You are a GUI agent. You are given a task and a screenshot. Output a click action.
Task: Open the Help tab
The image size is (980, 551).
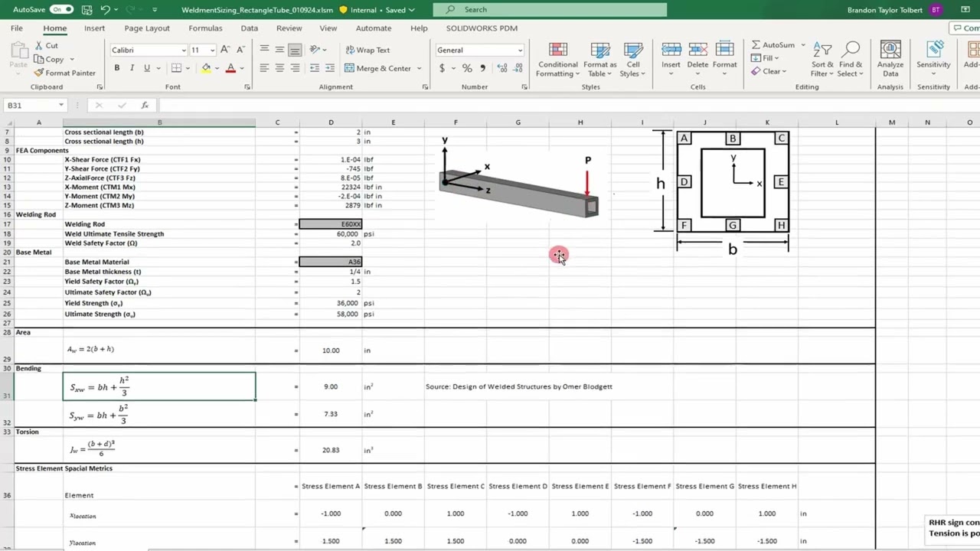[419, 28]
